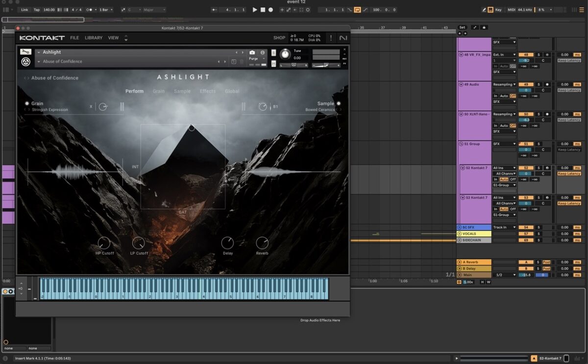The height and width of the screenshot is (364, 588).
Task: Click the SHOP button in Kontakt
Action: pyautogui.click(x=279, y=38)
